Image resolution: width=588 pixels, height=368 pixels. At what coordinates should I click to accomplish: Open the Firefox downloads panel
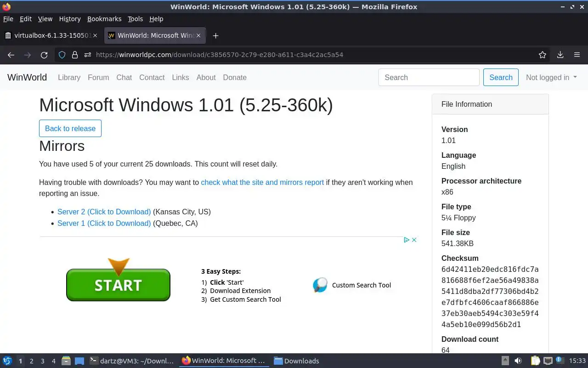(560, 55)
